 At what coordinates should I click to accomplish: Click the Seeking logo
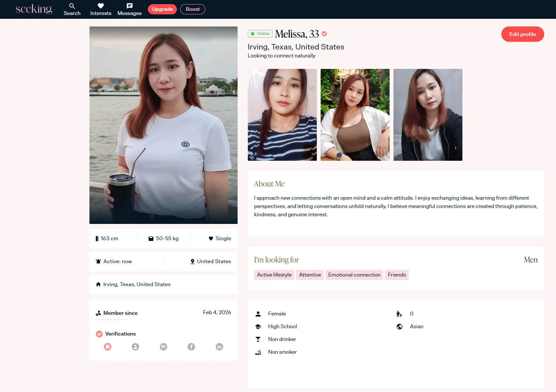[x=34, y=9]
